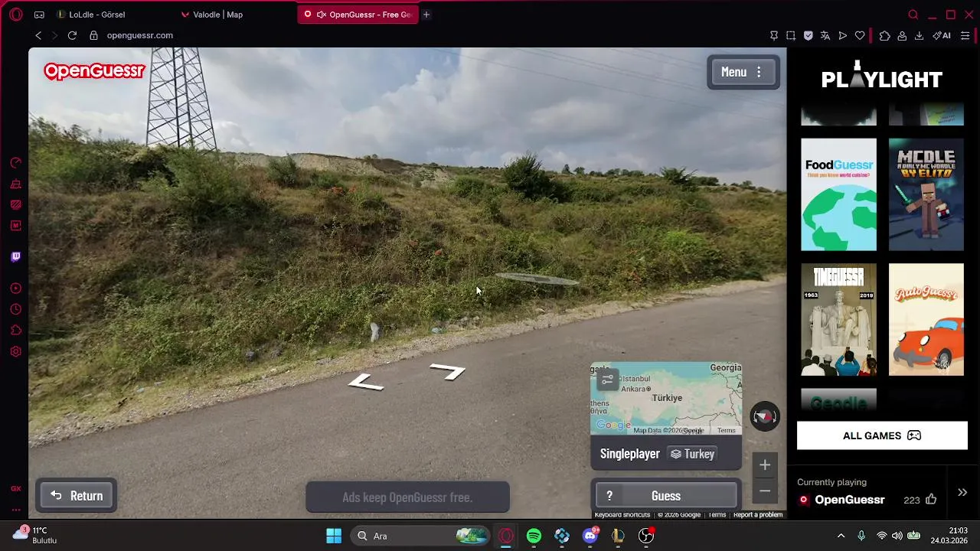Open the browser search magnifier
The width and height of the screenshot is (980, 551).
pyautogui.click(x=913, y=15)
